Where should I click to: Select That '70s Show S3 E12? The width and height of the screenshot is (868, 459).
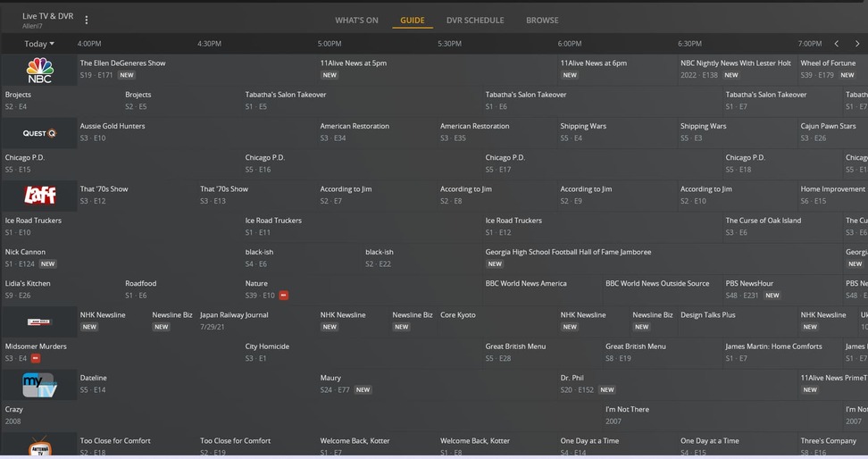[x=137, y=196]
